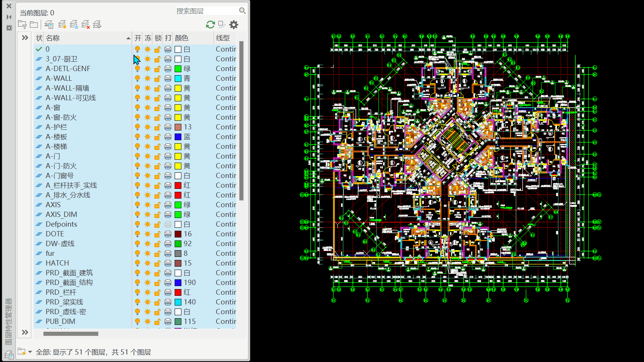Click the New Property Filter icon
Image resolution: width=644 pixels, height=362 pixels.
click(22, 25)
